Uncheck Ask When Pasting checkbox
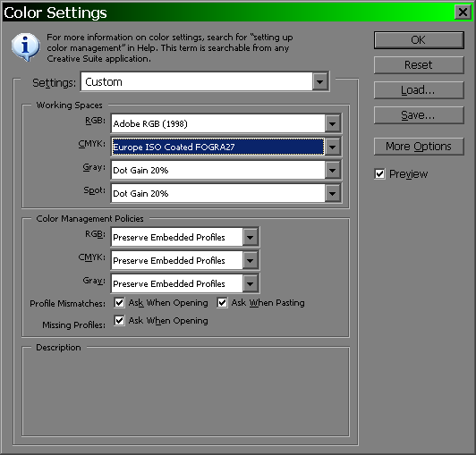The width and height of the screenshot is (476, 455). point(222,303)
